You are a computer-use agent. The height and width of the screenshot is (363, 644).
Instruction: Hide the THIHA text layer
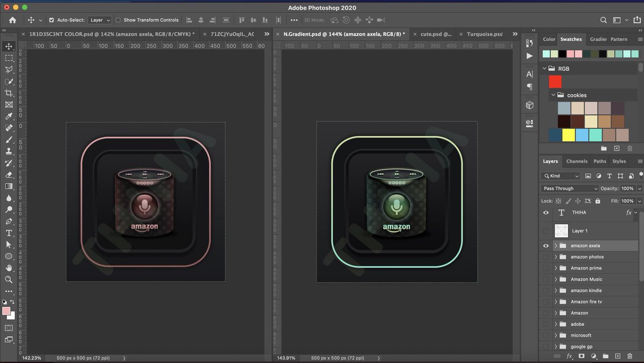tap(546, 213)
